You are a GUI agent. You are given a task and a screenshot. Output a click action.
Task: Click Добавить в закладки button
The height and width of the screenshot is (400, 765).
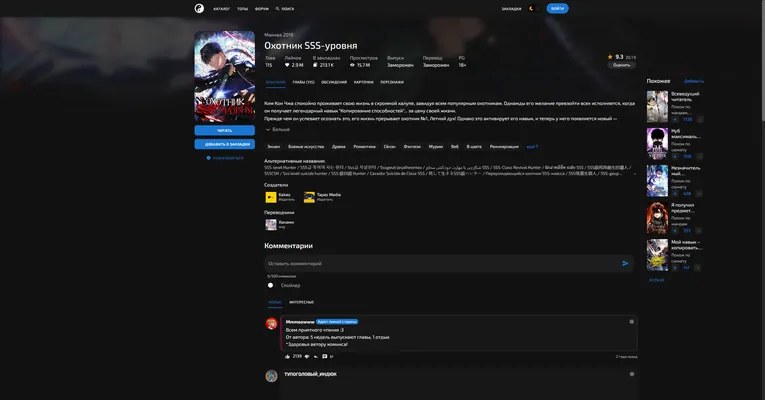[x=224, y=144]
